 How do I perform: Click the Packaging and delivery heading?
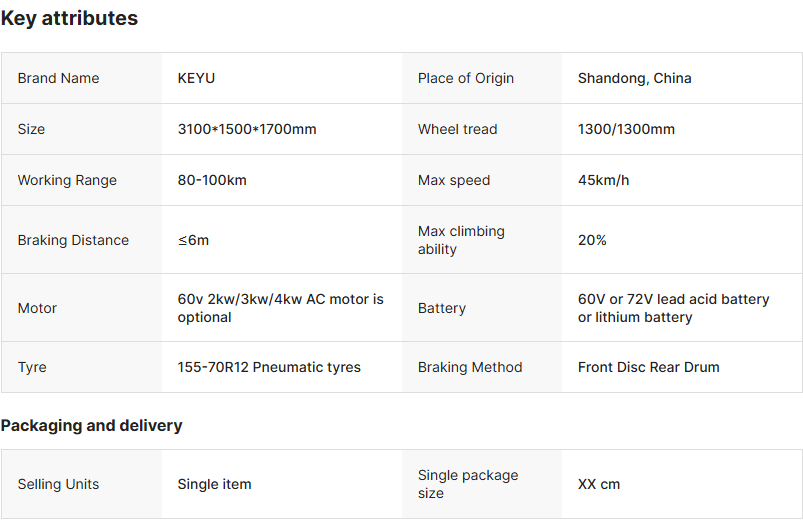coord(91,425)
